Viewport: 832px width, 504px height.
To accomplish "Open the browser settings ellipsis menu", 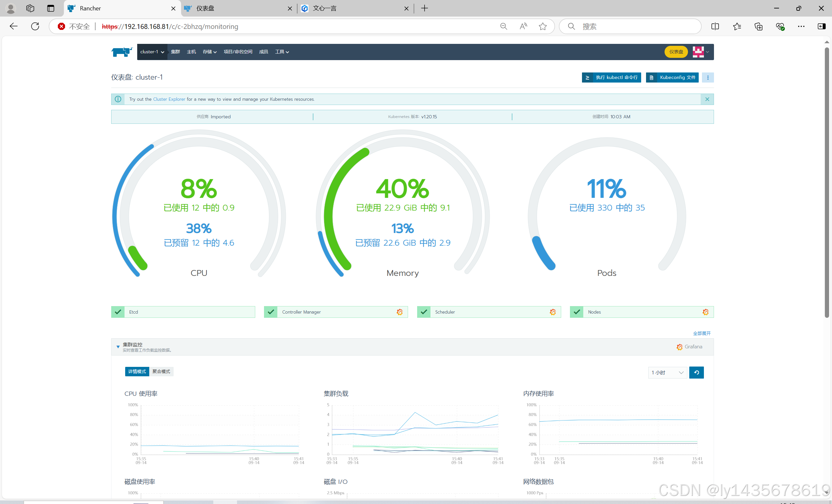I will 801,26.
